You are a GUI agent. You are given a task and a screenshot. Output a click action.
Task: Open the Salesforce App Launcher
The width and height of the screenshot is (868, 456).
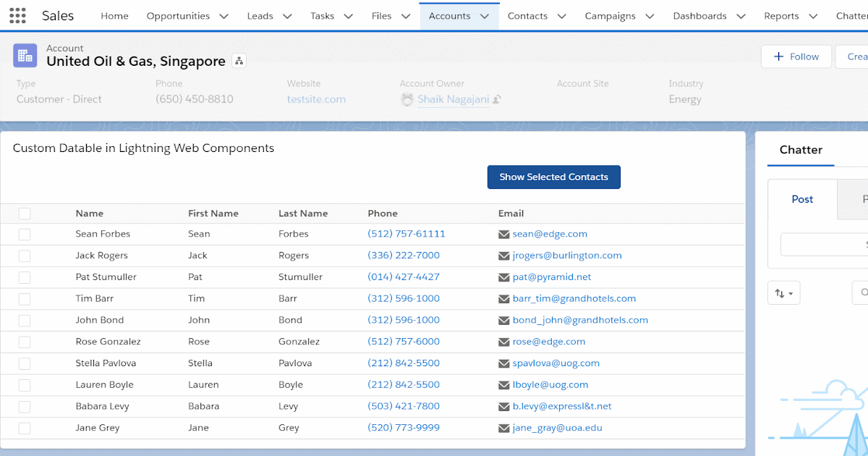16,15
